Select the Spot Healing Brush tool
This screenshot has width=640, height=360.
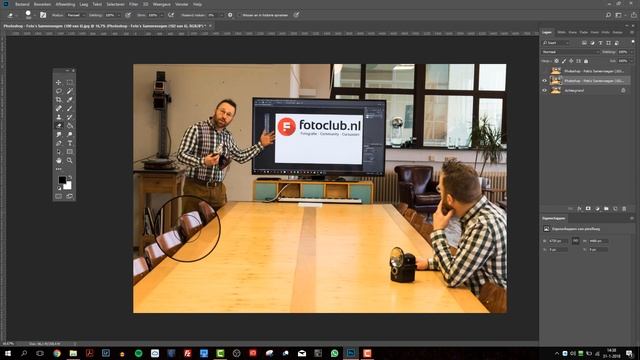[x=59, y=109]
